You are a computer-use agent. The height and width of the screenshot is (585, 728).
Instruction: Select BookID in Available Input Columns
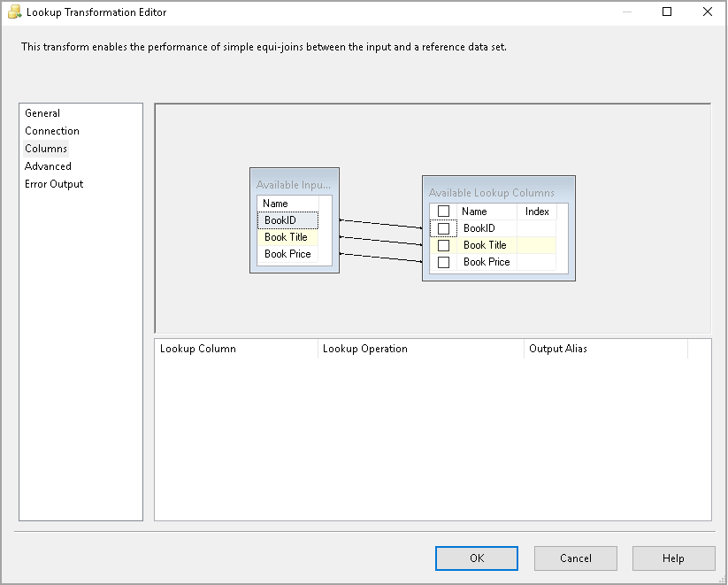pos(280,220)
